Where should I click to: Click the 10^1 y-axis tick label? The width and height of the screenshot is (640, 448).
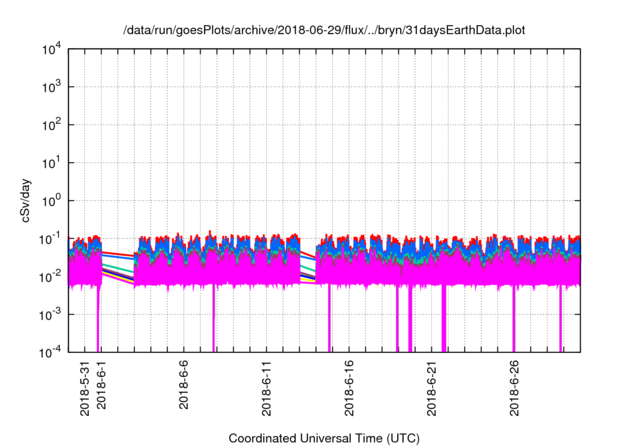point(52,163)
